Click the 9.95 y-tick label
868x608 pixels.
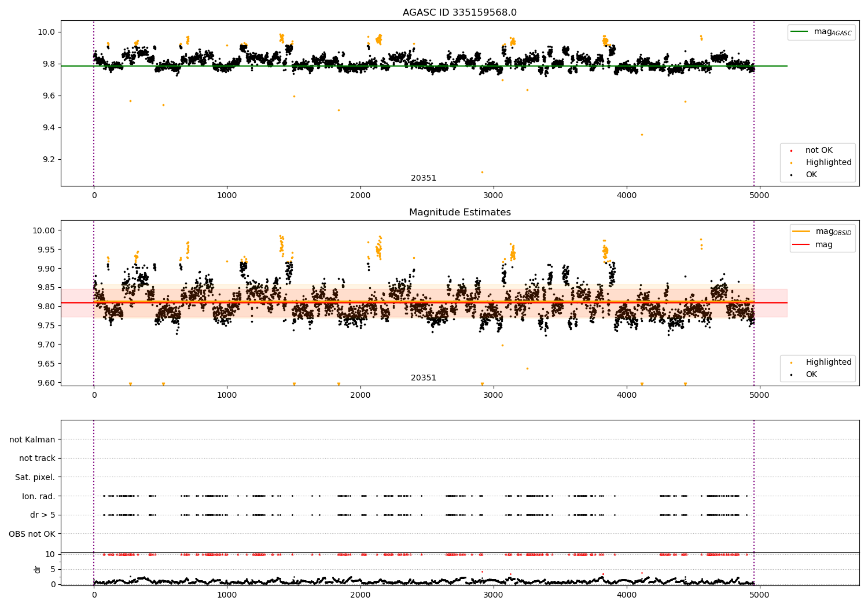point(46,250)
